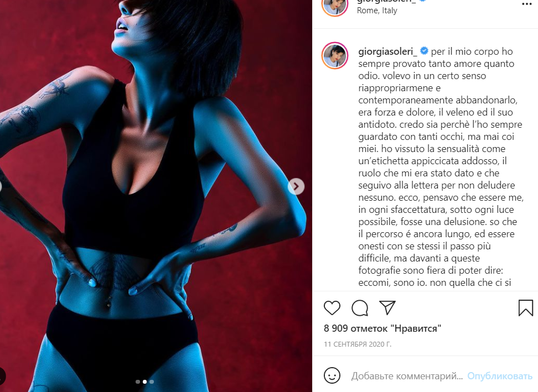
Task: Select second carousel dot indicator
Action: (144, 381)
